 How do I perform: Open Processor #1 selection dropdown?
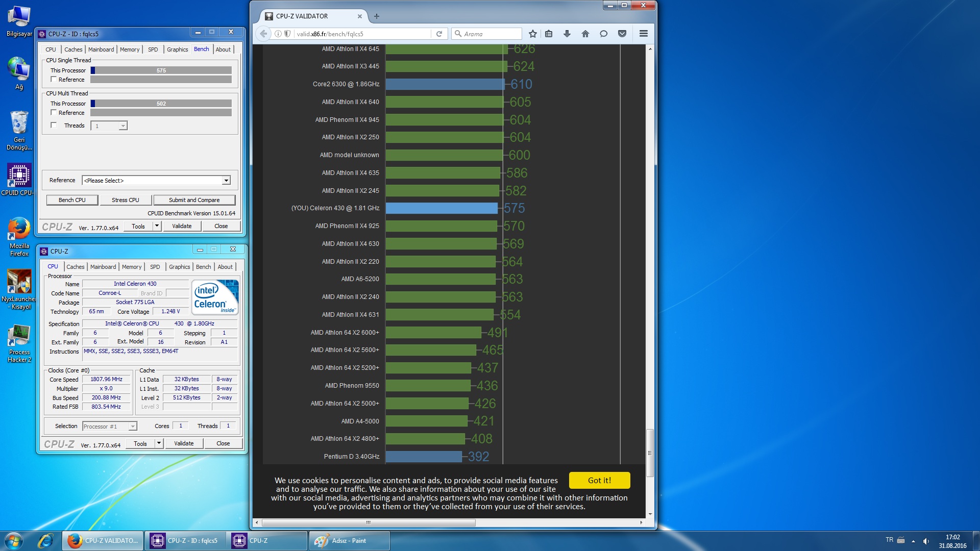(x=110, y=427)
